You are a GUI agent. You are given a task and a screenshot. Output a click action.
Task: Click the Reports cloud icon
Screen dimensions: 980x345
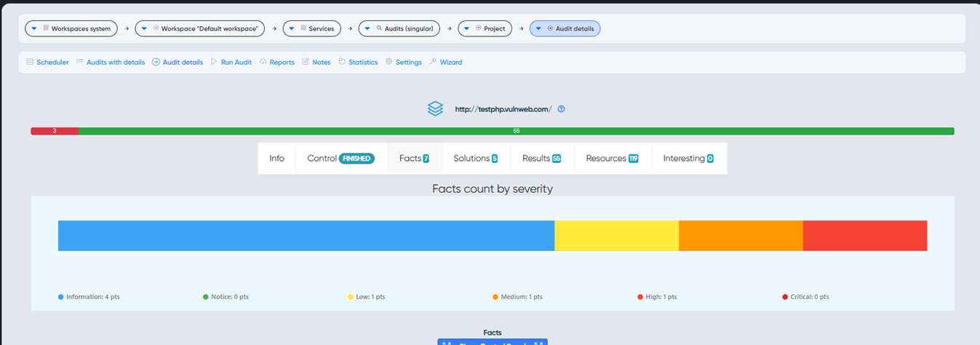(263, 62)
